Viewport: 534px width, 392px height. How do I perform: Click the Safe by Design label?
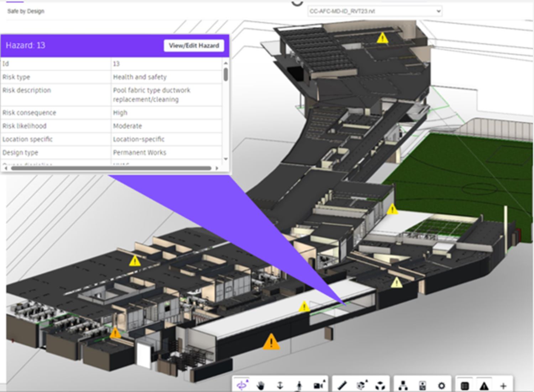[x=26, y=11]
